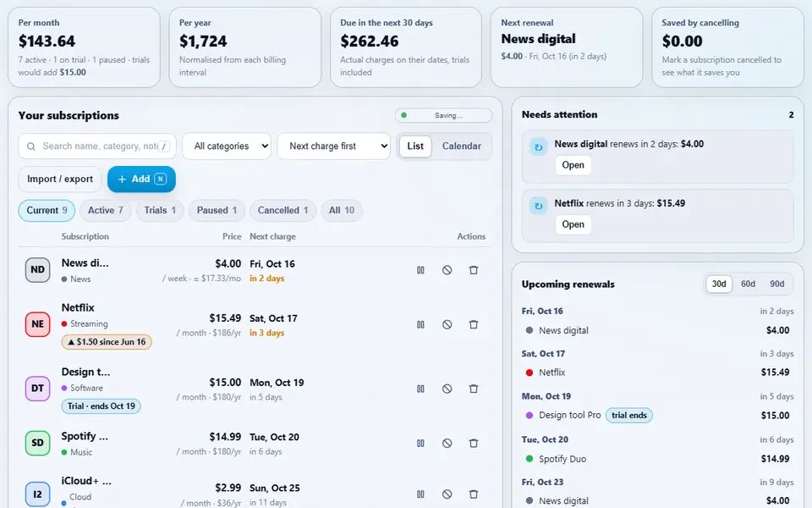Pause the Design tool subscription
This screenshot has height=508, width=812.
[420, 389]
